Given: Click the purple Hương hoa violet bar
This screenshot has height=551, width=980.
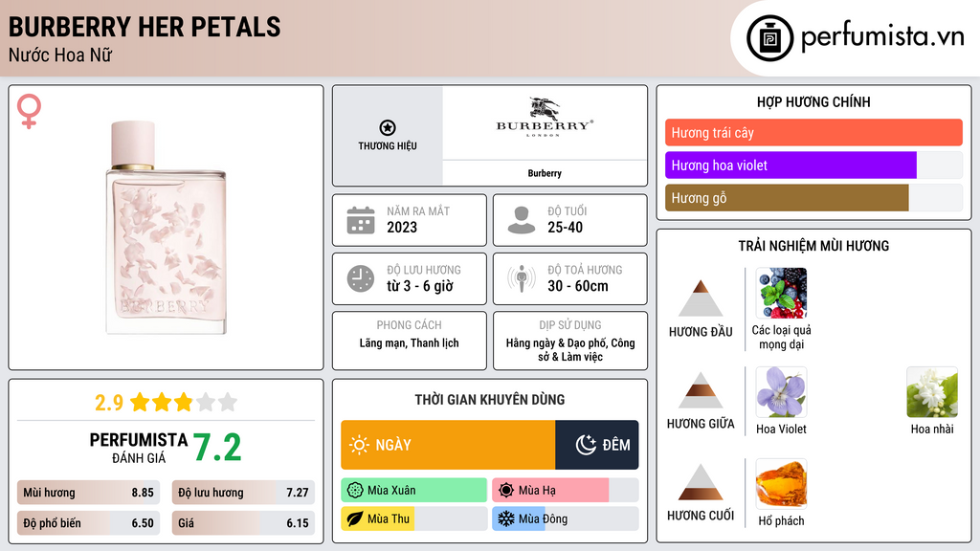Looking at the screenshot, I should point(791,165).
